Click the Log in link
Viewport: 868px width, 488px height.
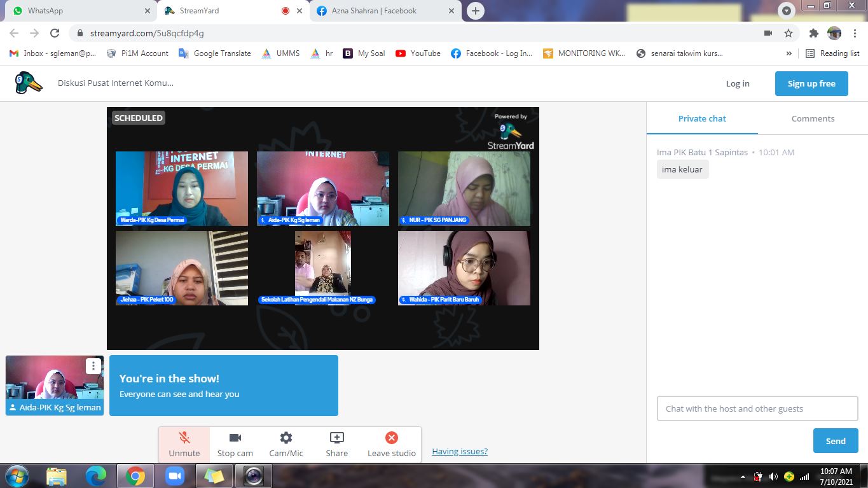point(738,83)
